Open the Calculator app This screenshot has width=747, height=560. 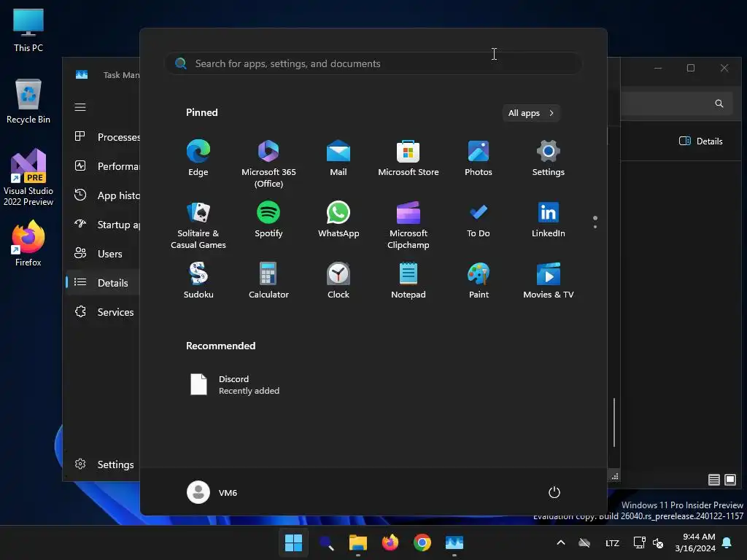coord(268,281)
